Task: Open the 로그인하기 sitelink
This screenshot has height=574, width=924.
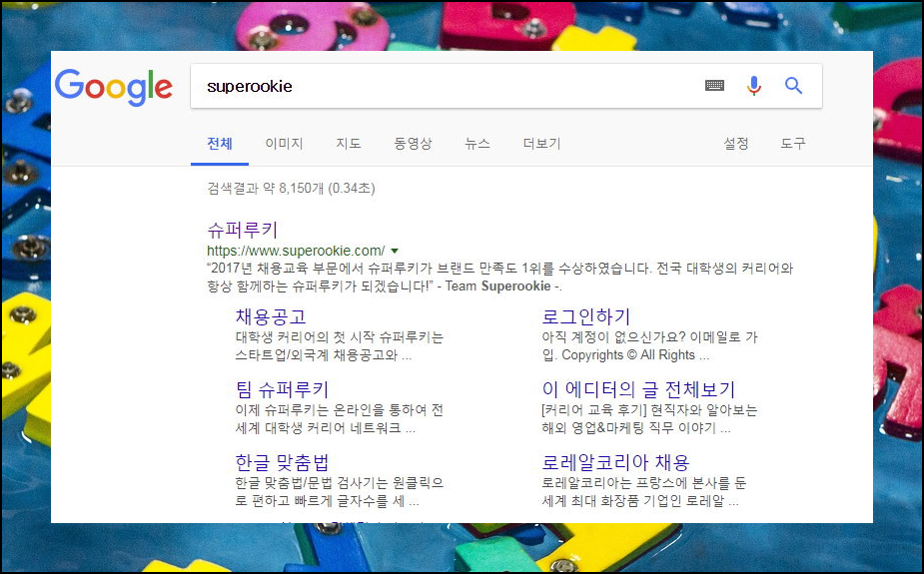Action: (585, 316)
